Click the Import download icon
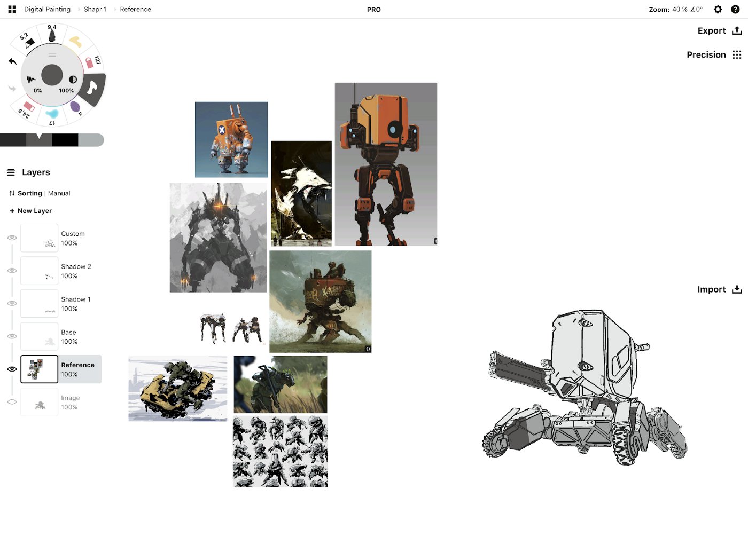The image size is (748, 560). (737, 289)
